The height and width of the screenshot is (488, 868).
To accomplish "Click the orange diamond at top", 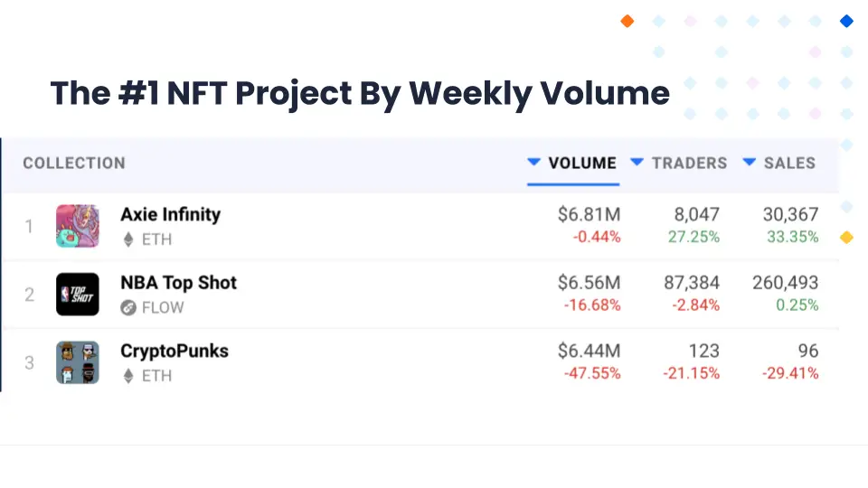I will point(627,21).
